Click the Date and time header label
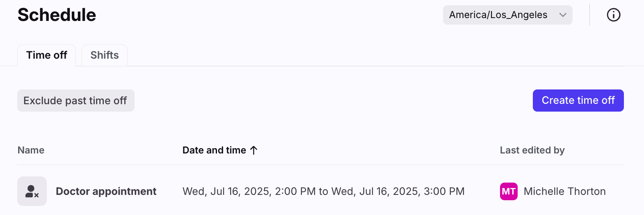644x215 pixels. [214, 150]
